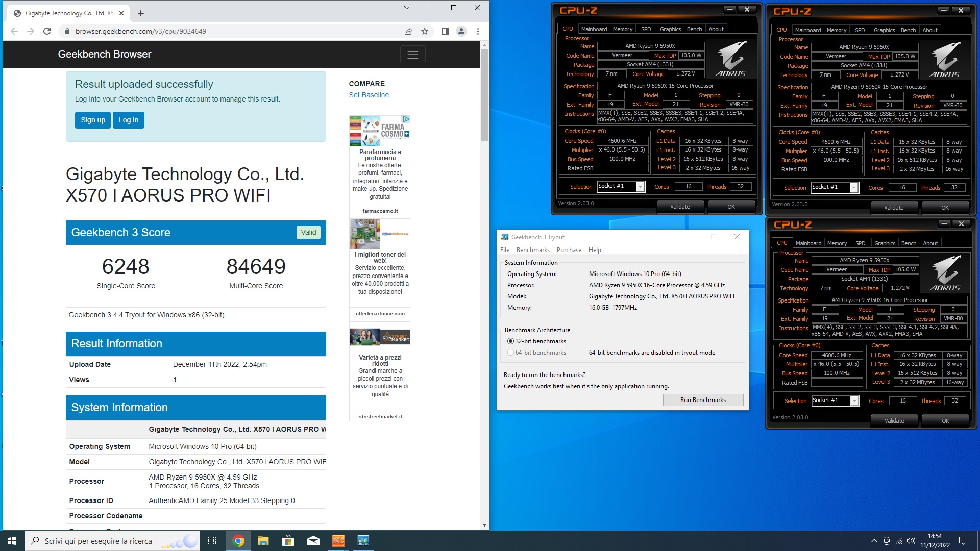Select 64-bit benchmarks radio button

510,353
